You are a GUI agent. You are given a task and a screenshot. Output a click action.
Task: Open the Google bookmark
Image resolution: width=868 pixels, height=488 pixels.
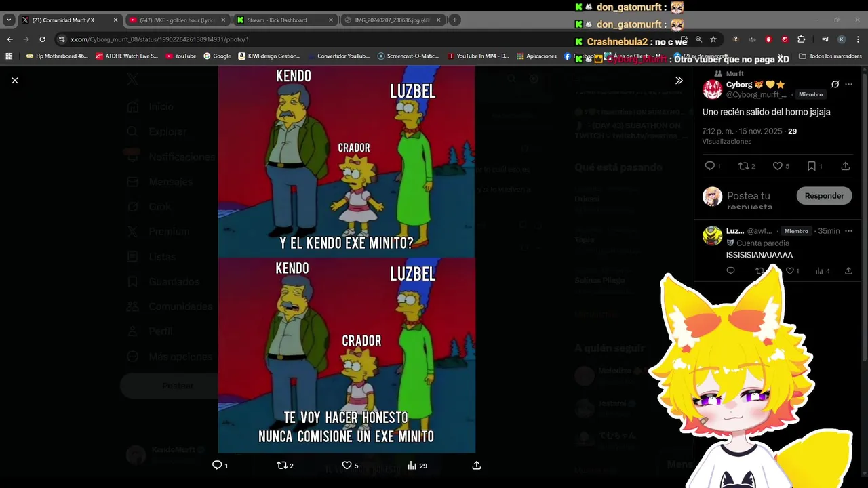[x=217, y=56]
